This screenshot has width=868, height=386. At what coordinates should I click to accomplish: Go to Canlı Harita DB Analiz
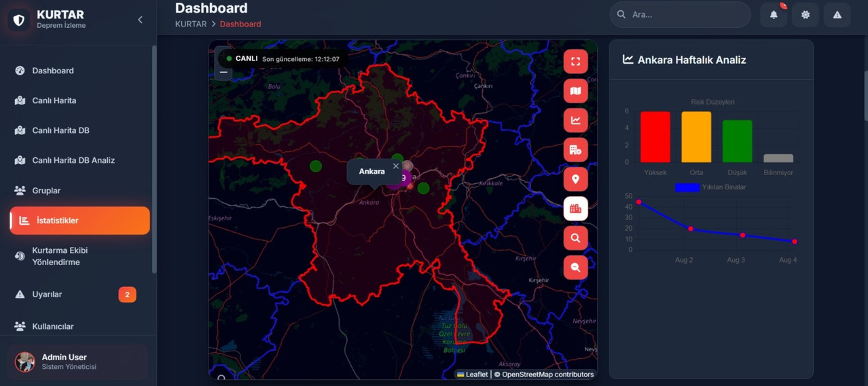coord(73,160)
